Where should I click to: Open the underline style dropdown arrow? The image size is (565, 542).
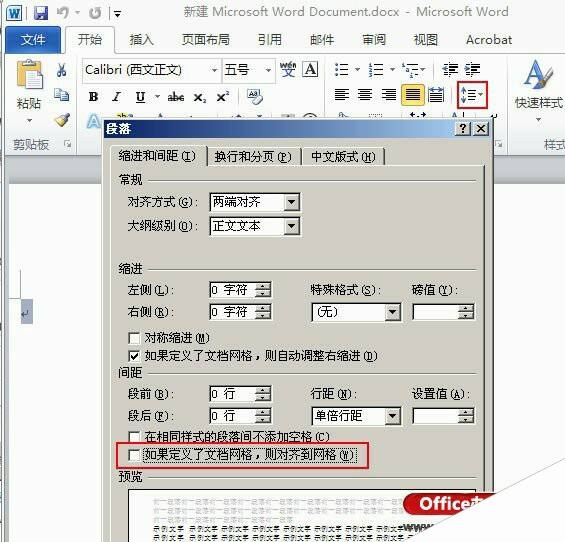[x=157, y=97]
